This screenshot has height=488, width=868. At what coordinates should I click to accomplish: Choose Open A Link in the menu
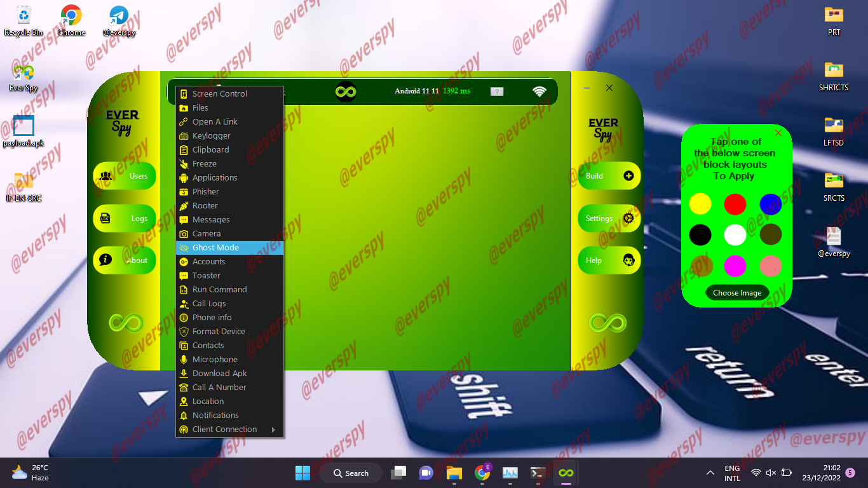[x=229, y=121]
